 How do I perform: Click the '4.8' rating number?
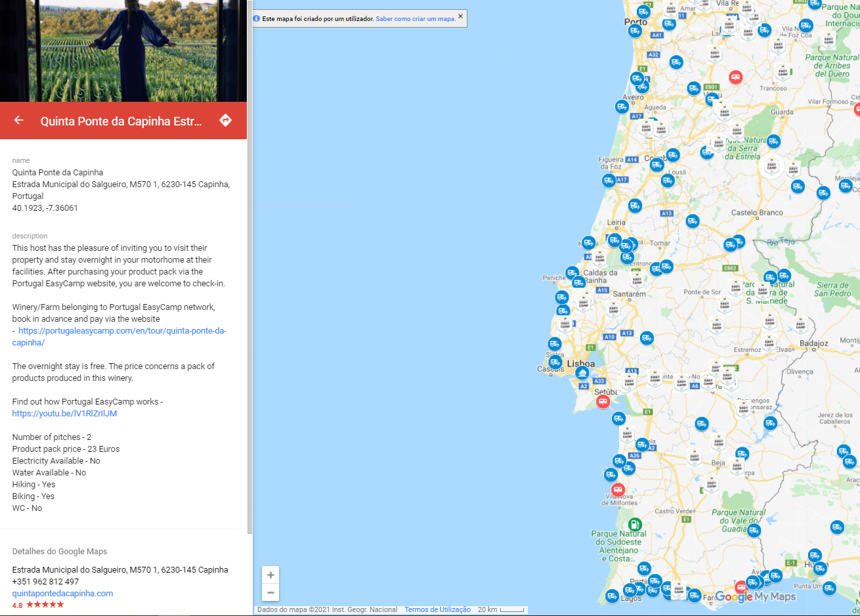[17, 605]
